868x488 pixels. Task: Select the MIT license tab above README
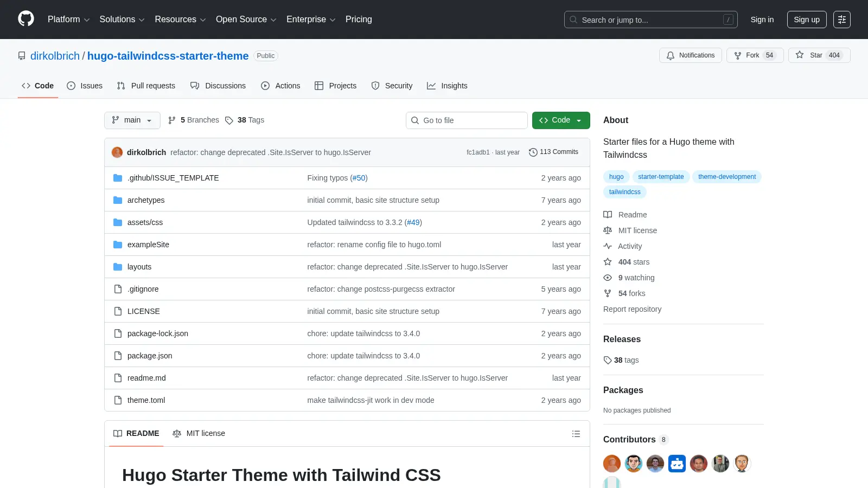coord(199,433)
